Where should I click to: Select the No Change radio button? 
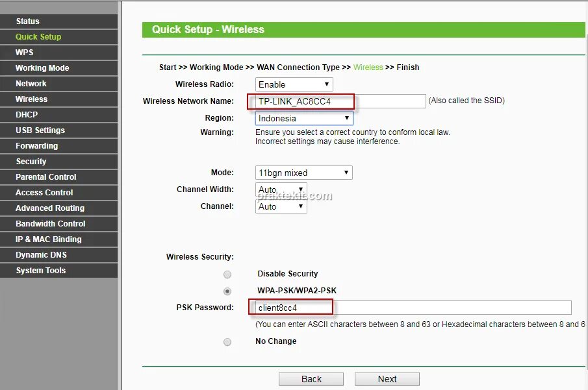[x=227, y=342]
